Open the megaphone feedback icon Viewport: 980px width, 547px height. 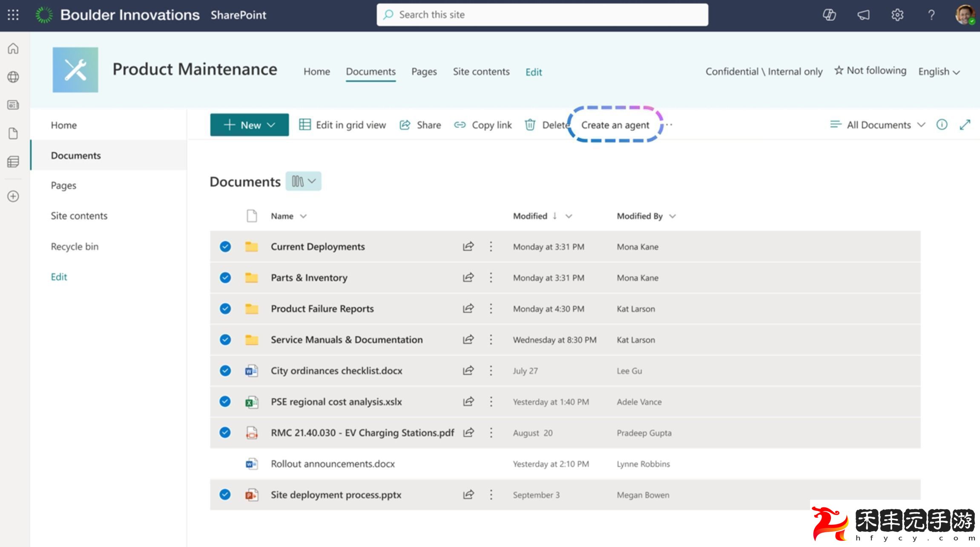coord(863,15)
